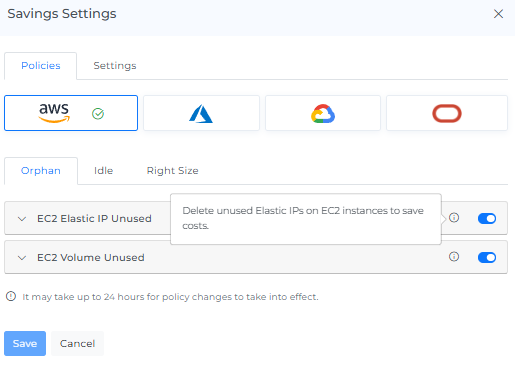
Task: Click the 24 hours policy notice text
Action: pyautogui.click(x=170, y=297)
